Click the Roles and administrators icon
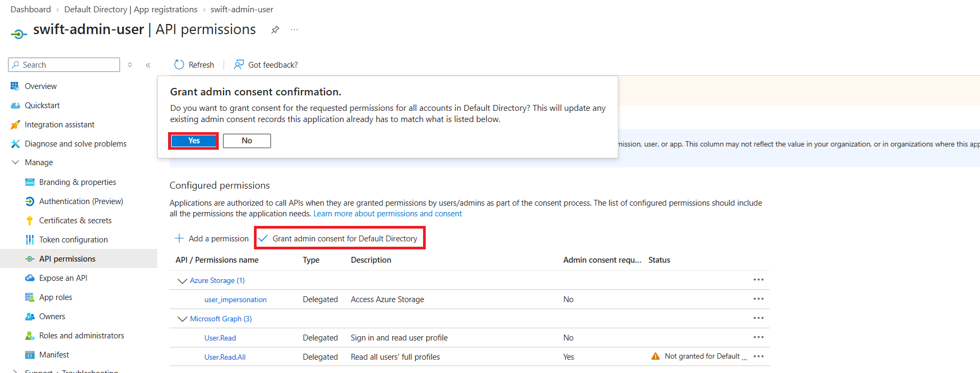Image resolution: width=980 pixels, height=373 pixels. 30,336
